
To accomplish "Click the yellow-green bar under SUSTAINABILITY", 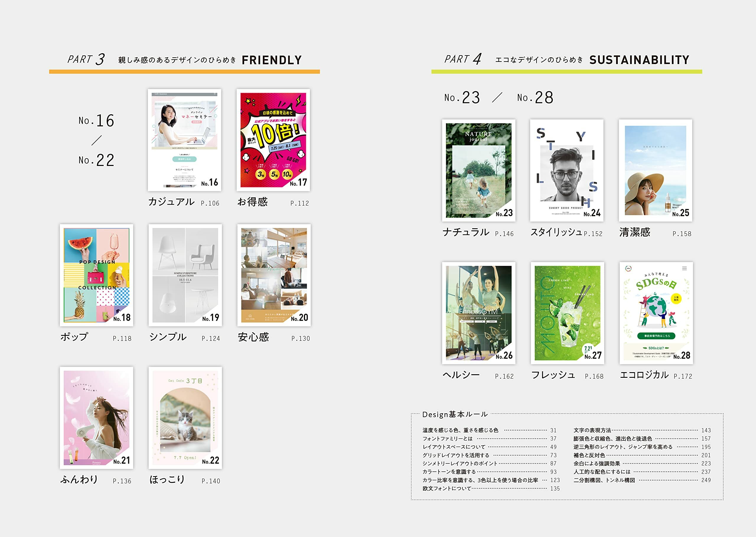I will point(567,72).
